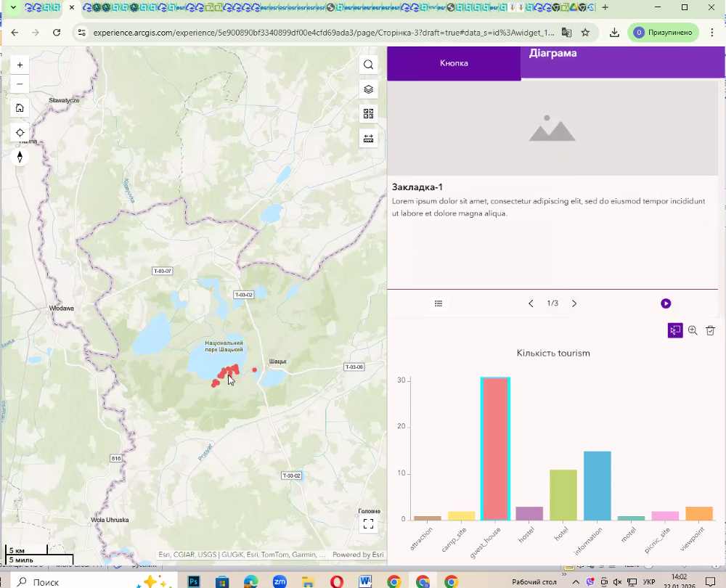Viewport: 726px width, 588px height.
Task: Open the basemap gallery
Action: (x=368, y=114)
